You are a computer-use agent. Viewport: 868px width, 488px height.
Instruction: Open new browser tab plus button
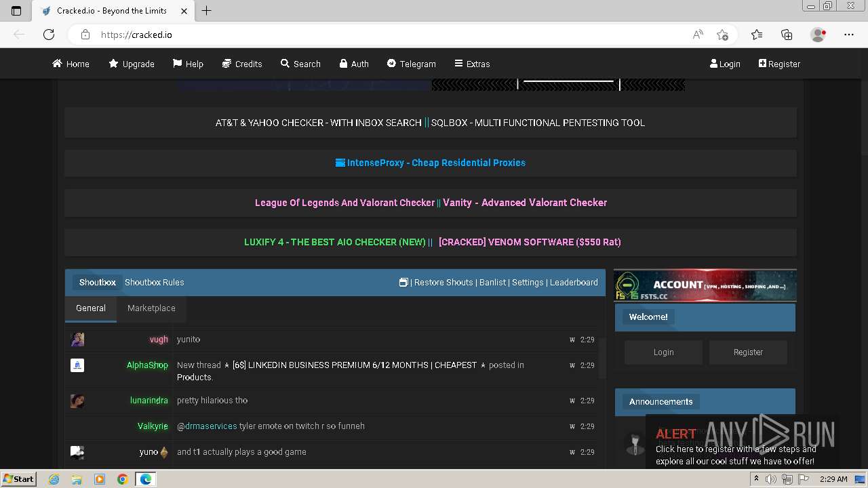[207, 10]
